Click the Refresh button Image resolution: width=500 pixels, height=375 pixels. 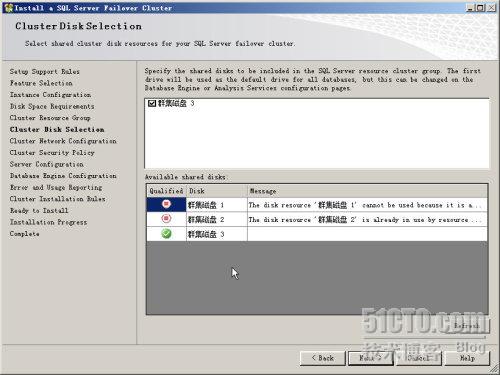pos(467,326)
